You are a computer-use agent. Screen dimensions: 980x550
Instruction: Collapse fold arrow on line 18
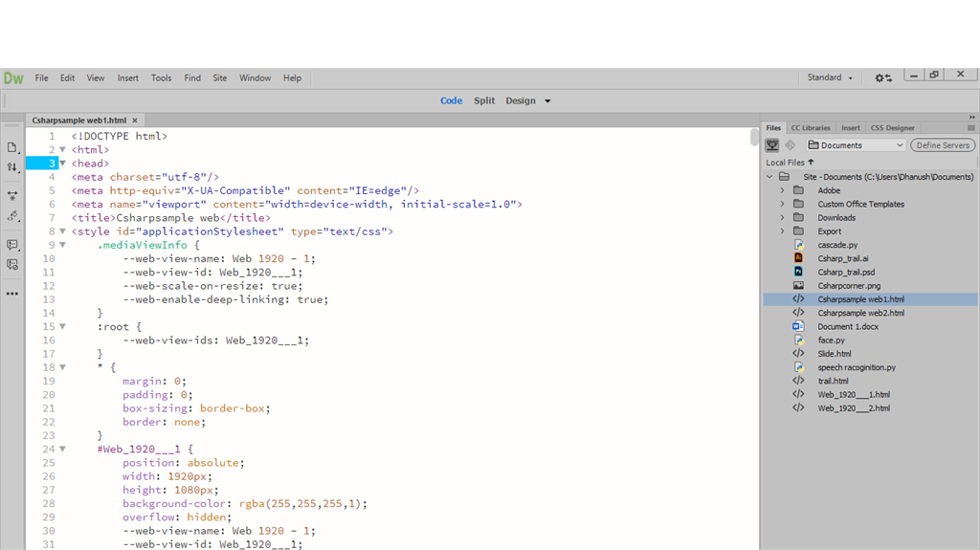pyautogui.click(x=62, y=367)
